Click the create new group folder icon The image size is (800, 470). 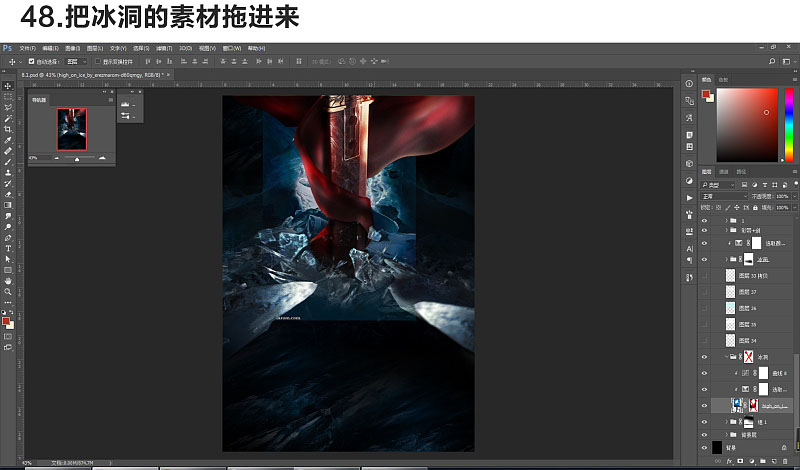[x=763, y=461]
